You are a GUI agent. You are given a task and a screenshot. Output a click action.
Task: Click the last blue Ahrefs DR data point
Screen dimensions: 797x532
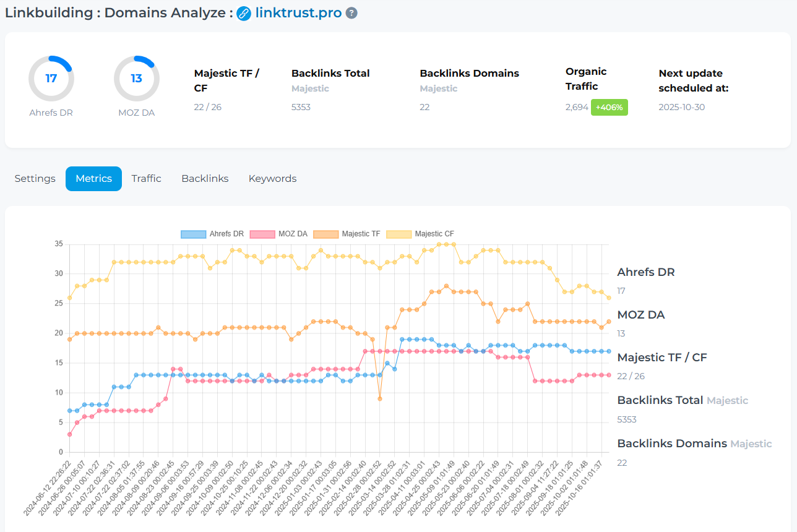pos(609,351)
